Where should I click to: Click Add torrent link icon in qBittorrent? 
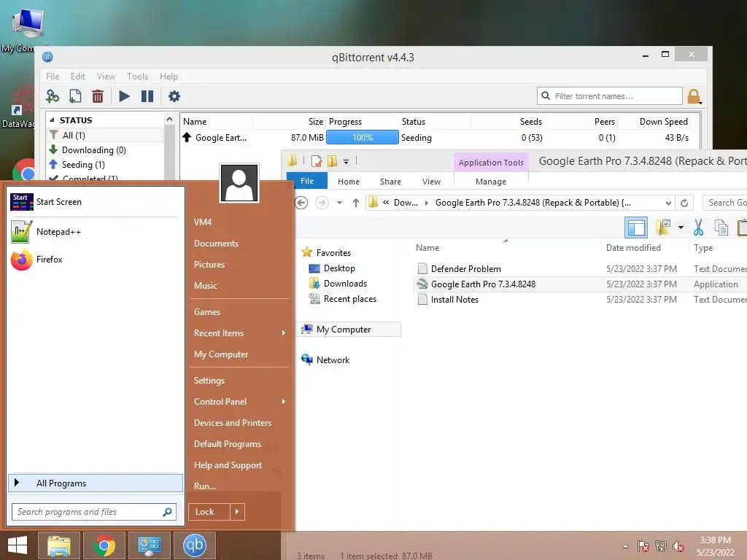coord(53,96)
